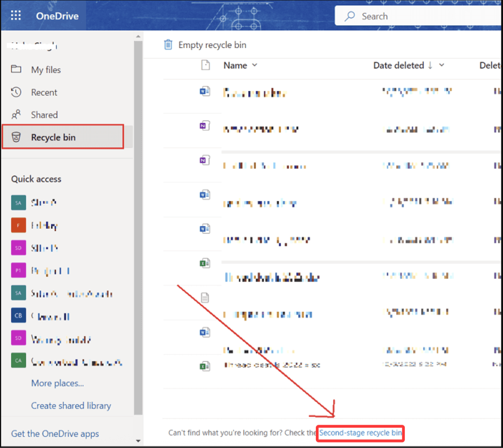Open the Date deleted column dropdown
The height and width of the screenshot is (448, 503).
tap(442, 65)
